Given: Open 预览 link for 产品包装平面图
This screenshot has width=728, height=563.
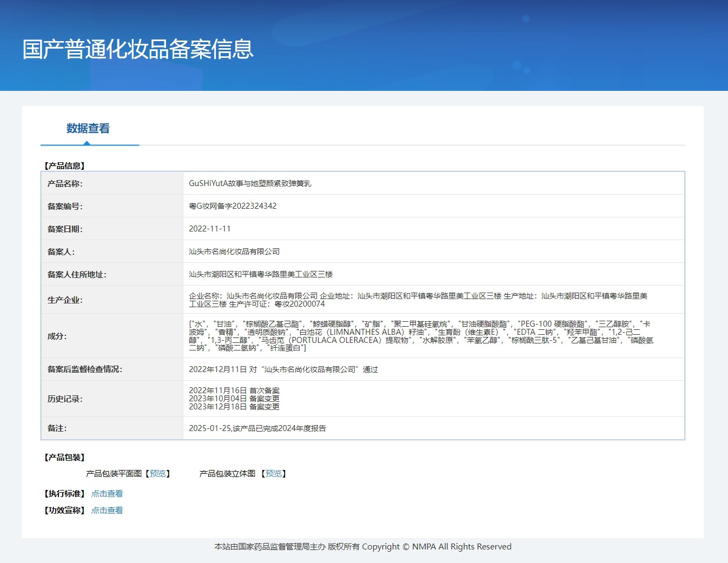Looking at the screenshot, I should pyautogui.click(x=158, y=474).
